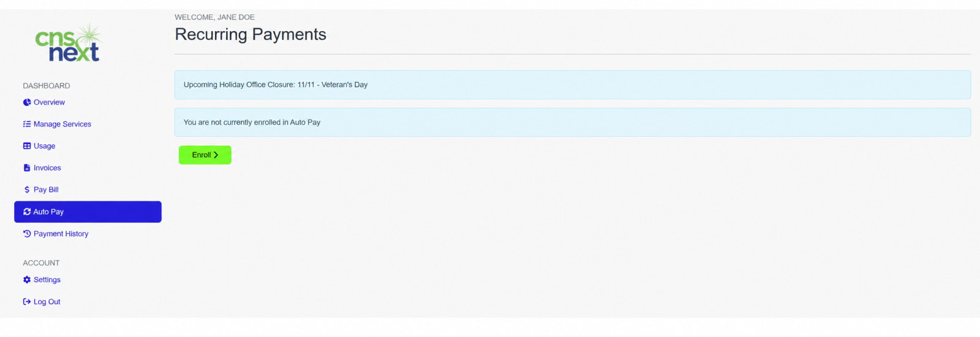Open the Pay Bill page
Viewport: 980px width, 337px height.
[46, 190]
